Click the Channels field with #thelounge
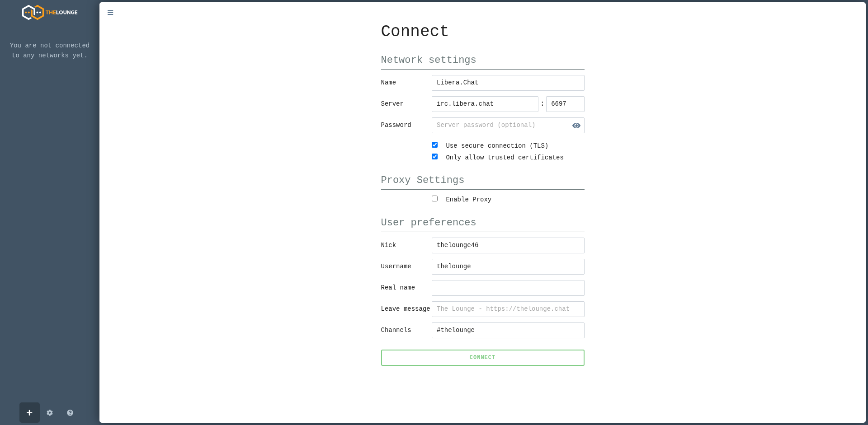 [x=508, y=330]
